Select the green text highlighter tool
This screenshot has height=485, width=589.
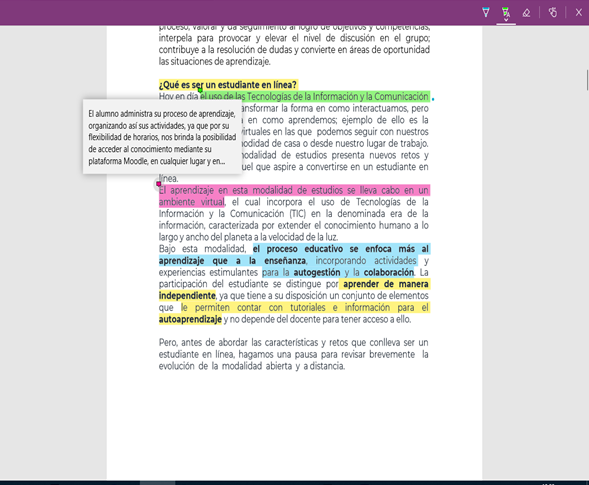(506, 12)
